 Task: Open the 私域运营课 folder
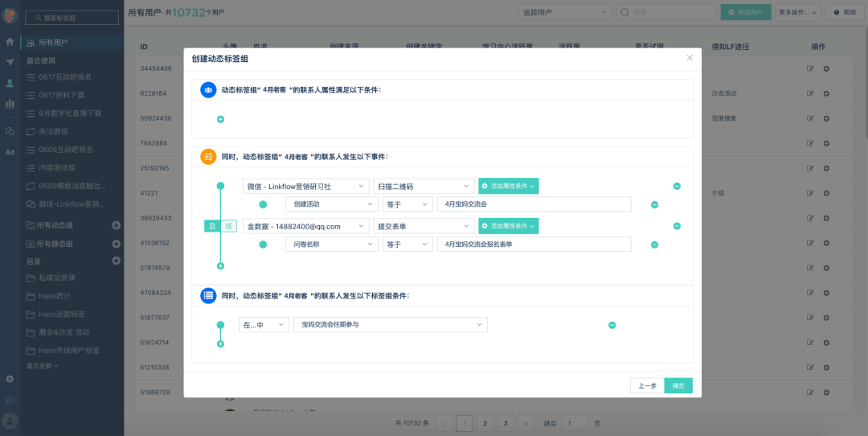(56, 278)
